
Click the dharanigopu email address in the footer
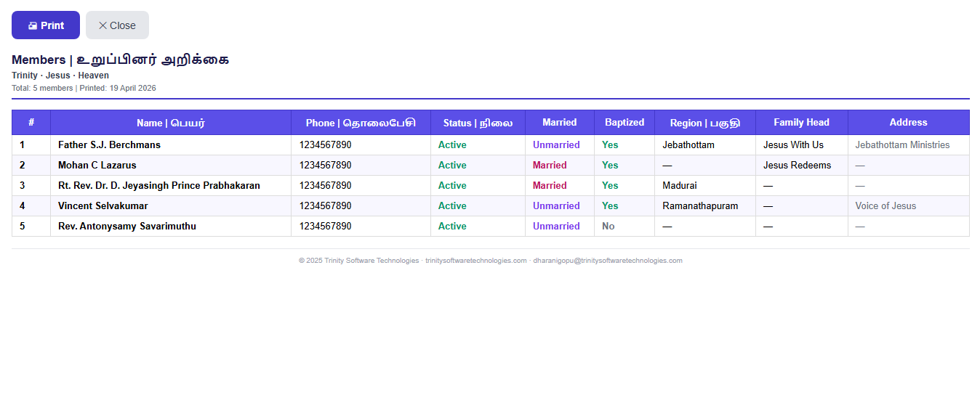click(608, 261)
